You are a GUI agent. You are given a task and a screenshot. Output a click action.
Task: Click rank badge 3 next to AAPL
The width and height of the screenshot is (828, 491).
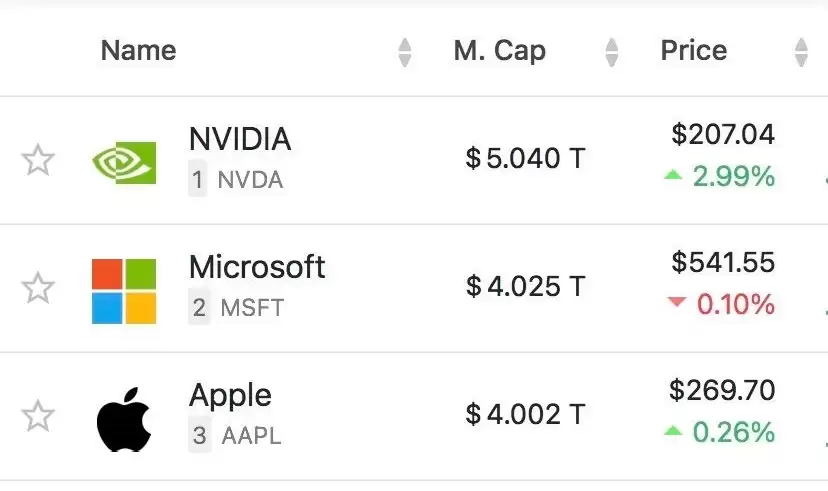point(199,436)
